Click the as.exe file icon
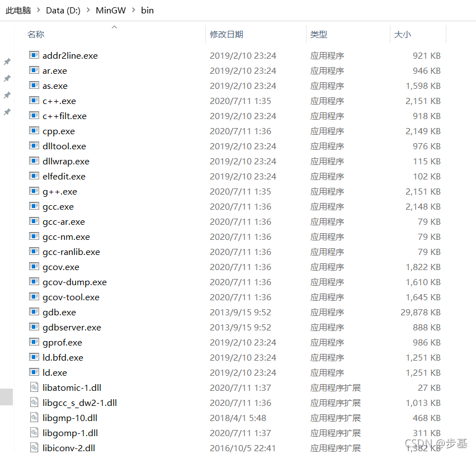The height and width of the screenshot is (454, 476). point(34,86)
